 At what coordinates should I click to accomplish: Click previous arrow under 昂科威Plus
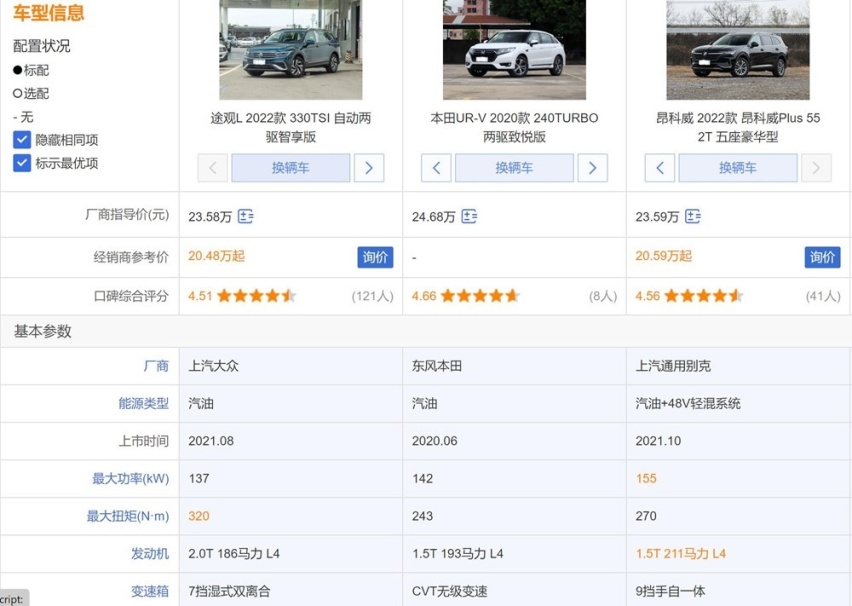660,168
